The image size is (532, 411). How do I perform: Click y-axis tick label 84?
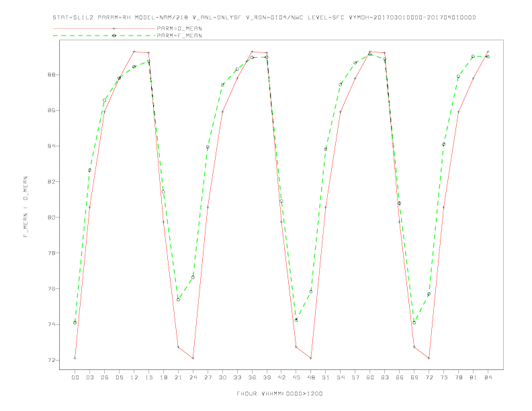[x=52, y=146]
